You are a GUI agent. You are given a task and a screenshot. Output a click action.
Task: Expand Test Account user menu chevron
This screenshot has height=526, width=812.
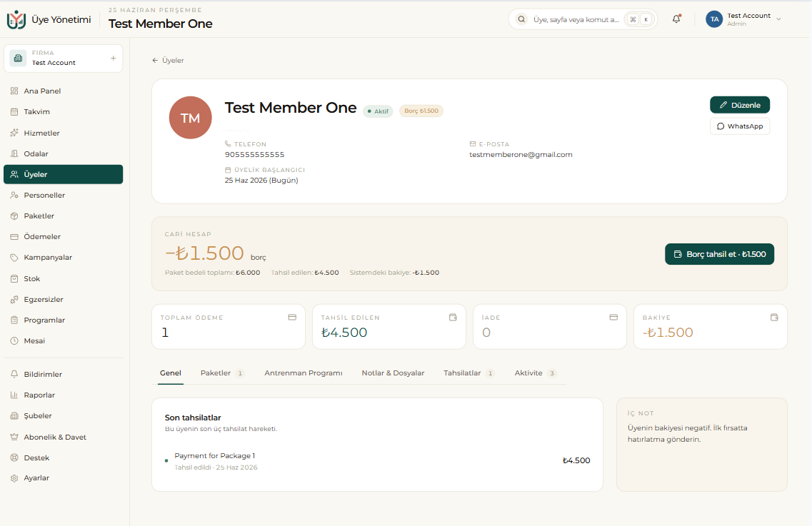[x=778, y=19]
